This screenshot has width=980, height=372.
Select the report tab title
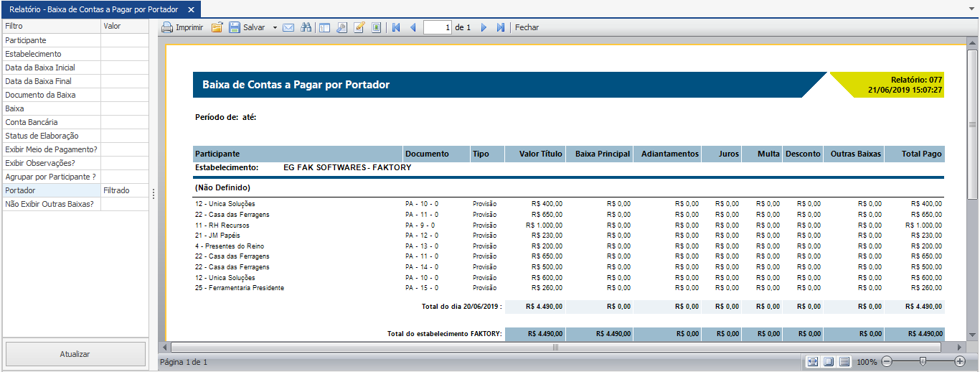tap(93, 9)
